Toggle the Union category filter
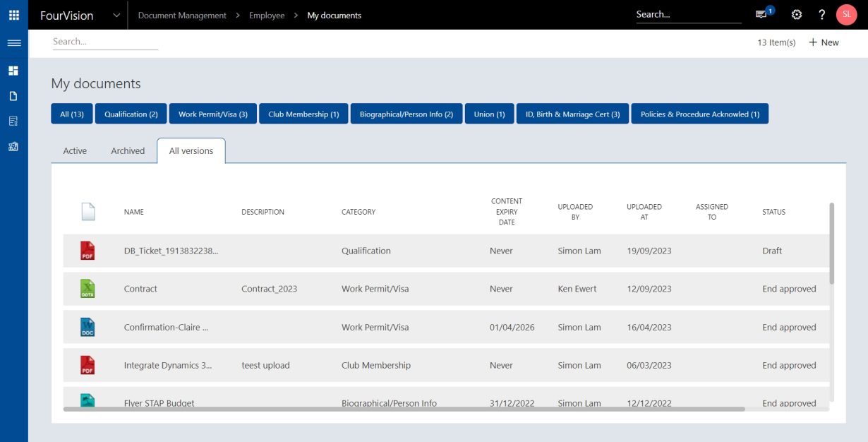The width and height of the screenshot is (868, 442). pos(489,114)
